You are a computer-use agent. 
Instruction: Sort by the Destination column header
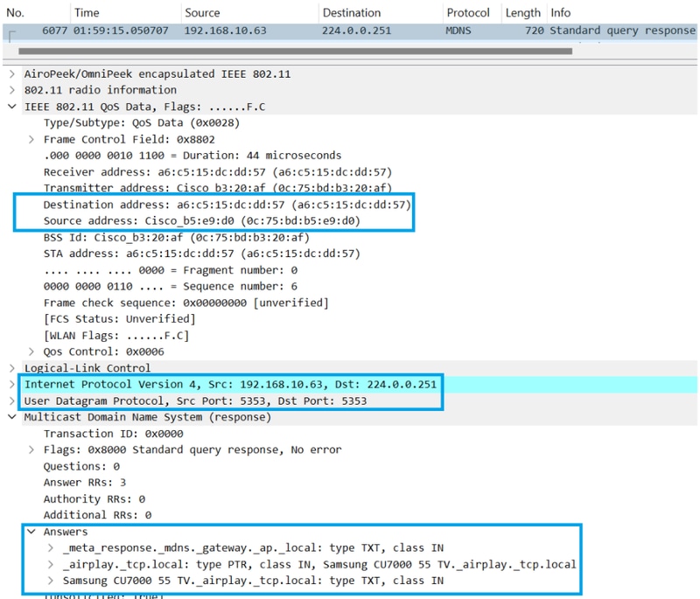point(352,12)
